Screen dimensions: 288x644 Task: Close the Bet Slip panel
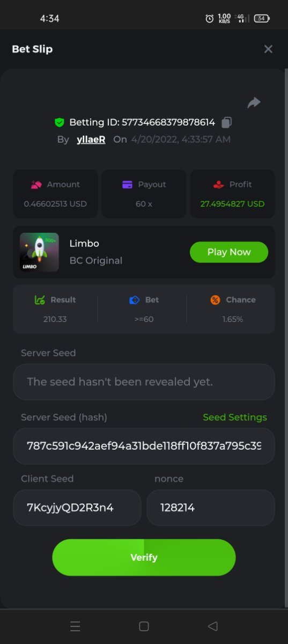pyautogui.click(x=268, y=49)
